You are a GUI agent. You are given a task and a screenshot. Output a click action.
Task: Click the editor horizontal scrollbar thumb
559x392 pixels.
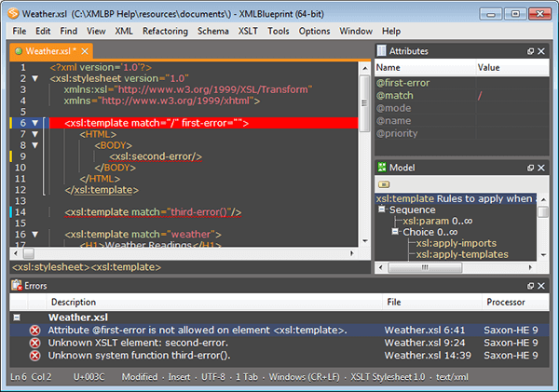click(28, 252)
